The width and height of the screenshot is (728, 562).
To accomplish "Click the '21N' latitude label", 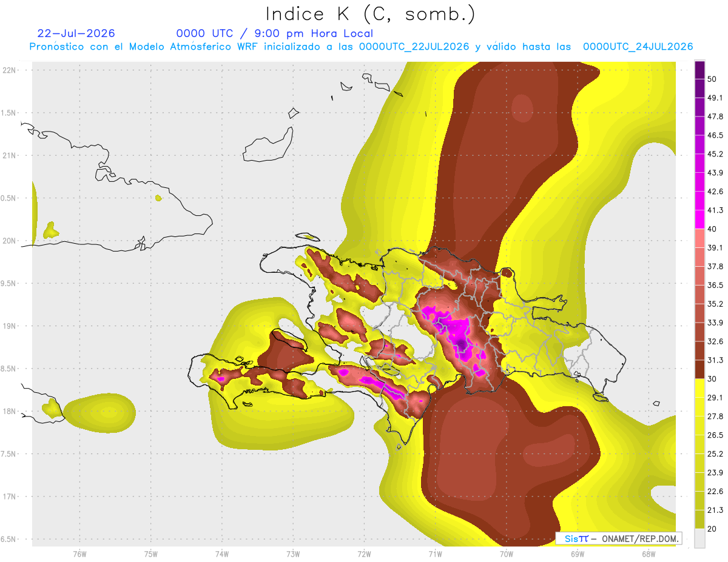I will 10,156.
